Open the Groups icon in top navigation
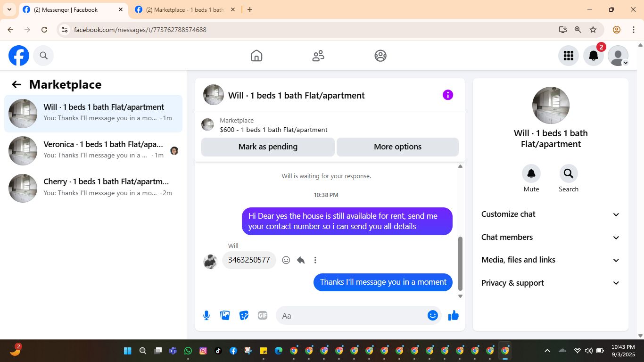644x362 pixels. click(380, 56)
